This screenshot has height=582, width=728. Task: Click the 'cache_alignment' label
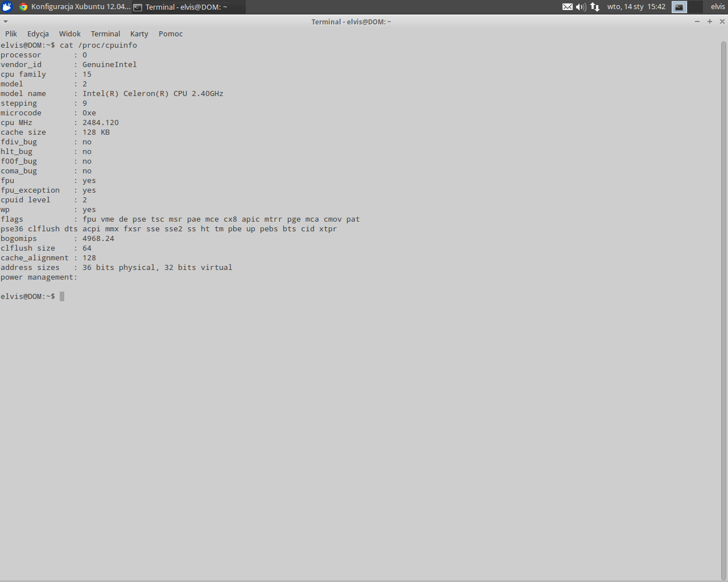coord(35,258)
